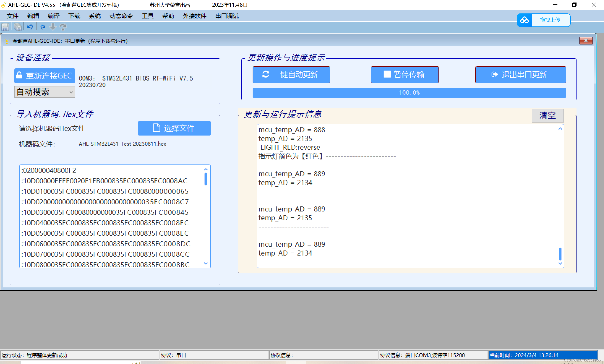This screenshot has height=364, width=604.
Task: Click 选择文件 to pick a hex file
Action: (x=174, y=128)
